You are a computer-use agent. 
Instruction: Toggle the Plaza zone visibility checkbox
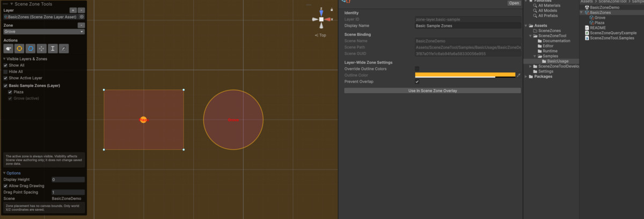tap(10, 92)
